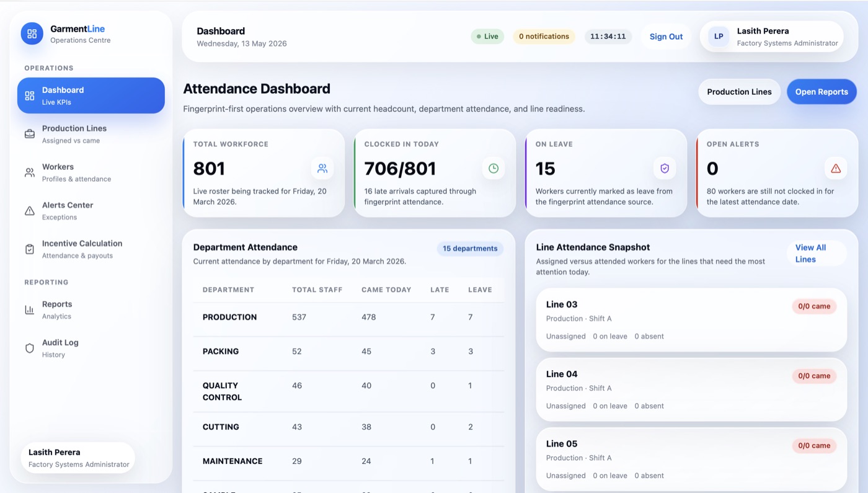Click the View All Lines link
Viewport: 868px width, 493px height.
pos(817,253)
